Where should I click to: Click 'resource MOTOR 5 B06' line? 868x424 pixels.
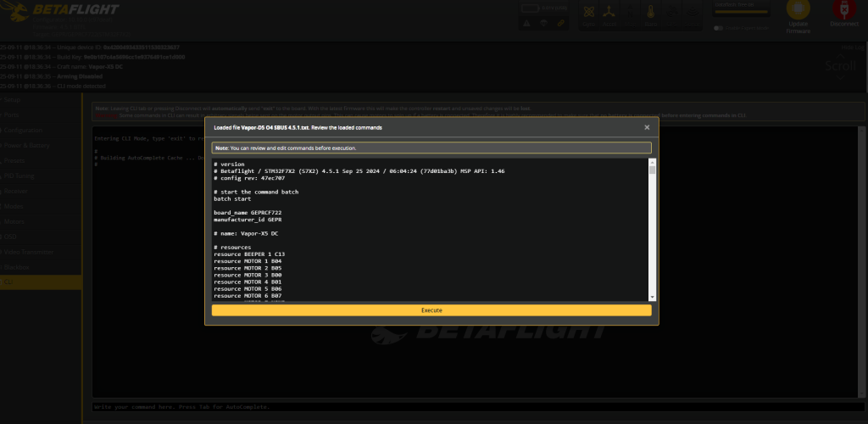click(x=248, y=288)
